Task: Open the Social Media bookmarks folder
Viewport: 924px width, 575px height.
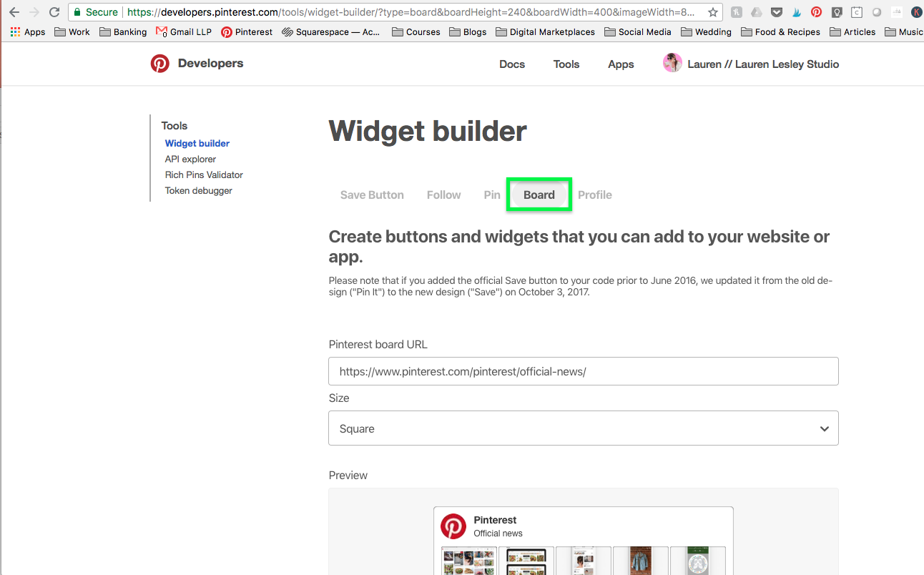Action: click(638, 32)
